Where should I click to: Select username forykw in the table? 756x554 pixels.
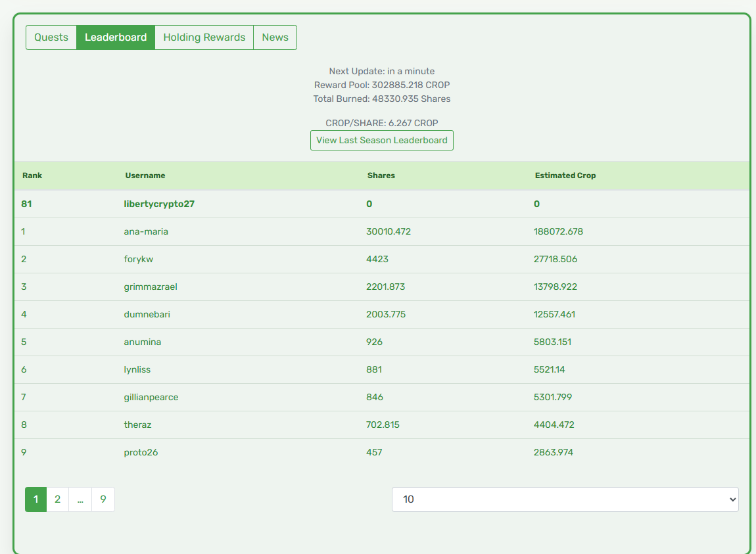(138, 259)
